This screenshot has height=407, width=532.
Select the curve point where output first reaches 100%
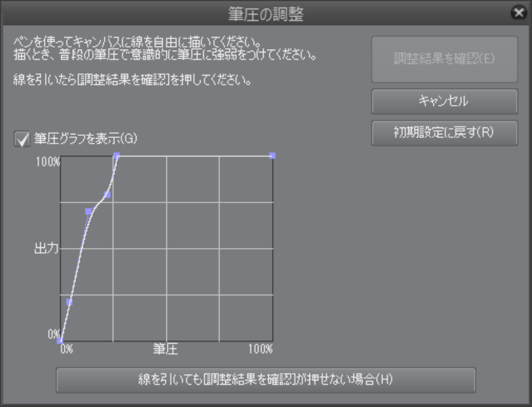tap(117, 156)
